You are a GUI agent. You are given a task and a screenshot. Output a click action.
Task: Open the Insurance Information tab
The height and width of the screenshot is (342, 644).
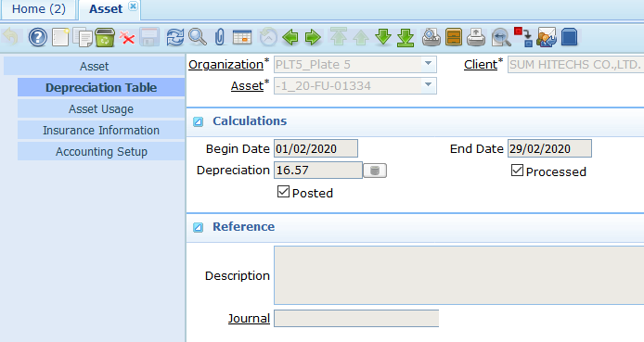(101, 130)
